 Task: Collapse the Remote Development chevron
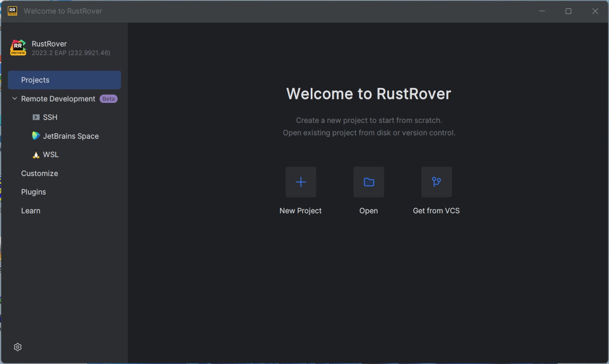(15, 99)
